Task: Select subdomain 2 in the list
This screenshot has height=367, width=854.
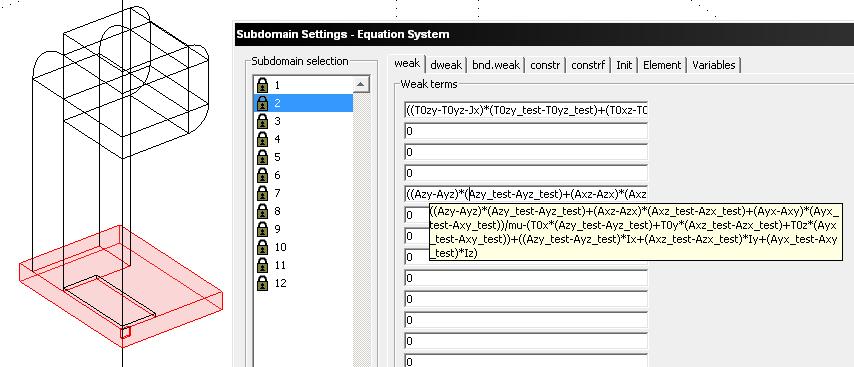Action: coord(303,103)
